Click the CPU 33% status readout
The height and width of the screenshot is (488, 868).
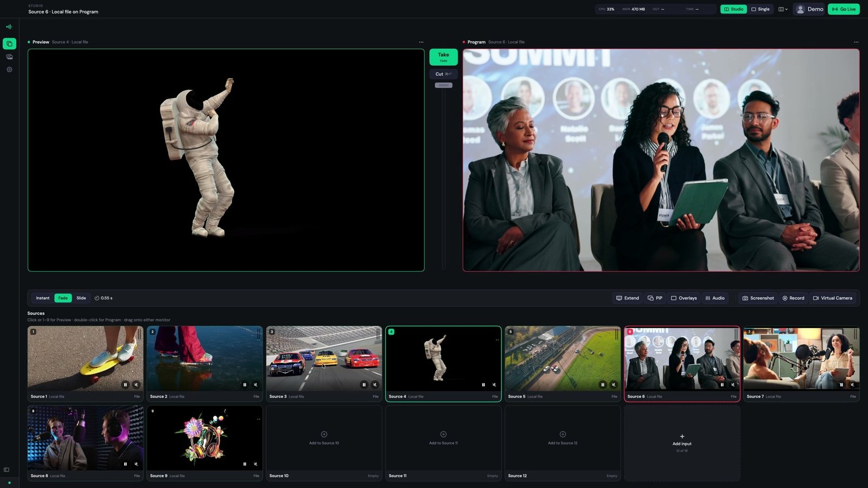[607, 9]
